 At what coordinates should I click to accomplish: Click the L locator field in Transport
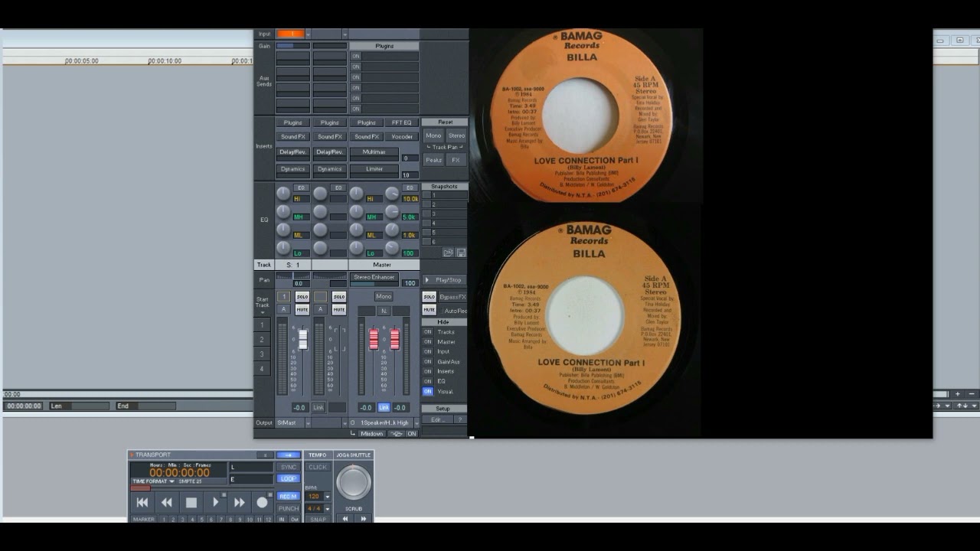pyautogui.click(x=251, y=467)
